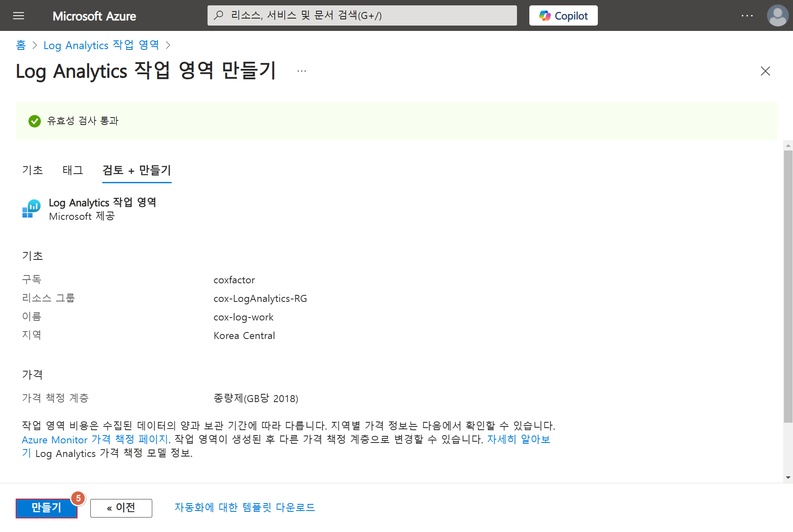This screenshot has width=793, height=532.
Task: Click the Log Analytics workspace icon
Action: coord(31,209)
